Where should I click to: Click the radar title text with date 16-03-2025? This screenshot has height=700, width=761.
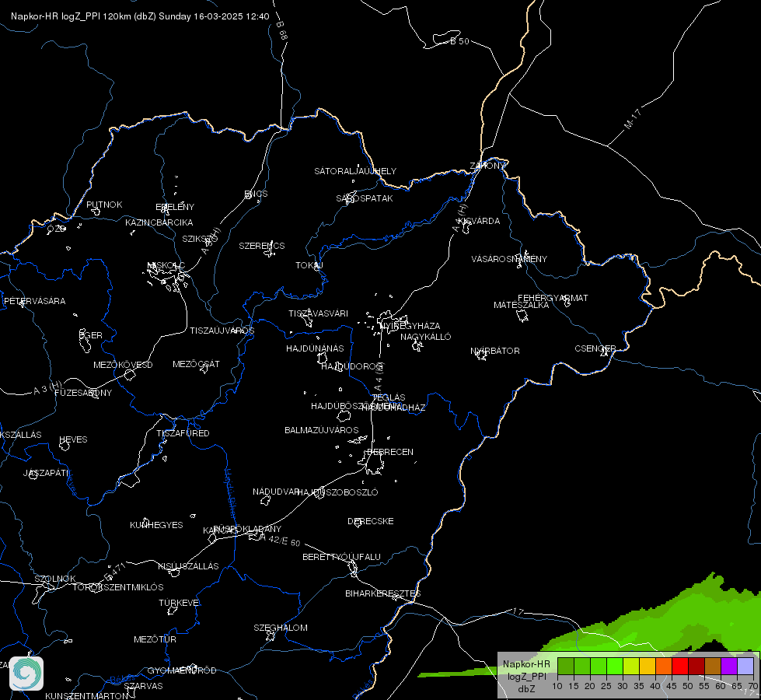click(x=140, y=16)
